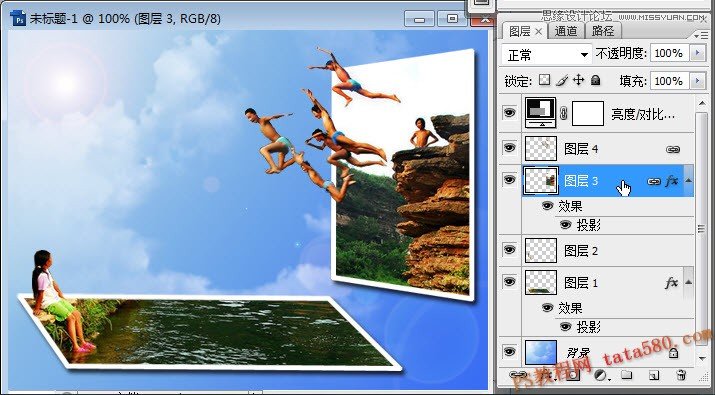
Task: Click the lock icon on 背景 layer
Action: coord(673,353)
